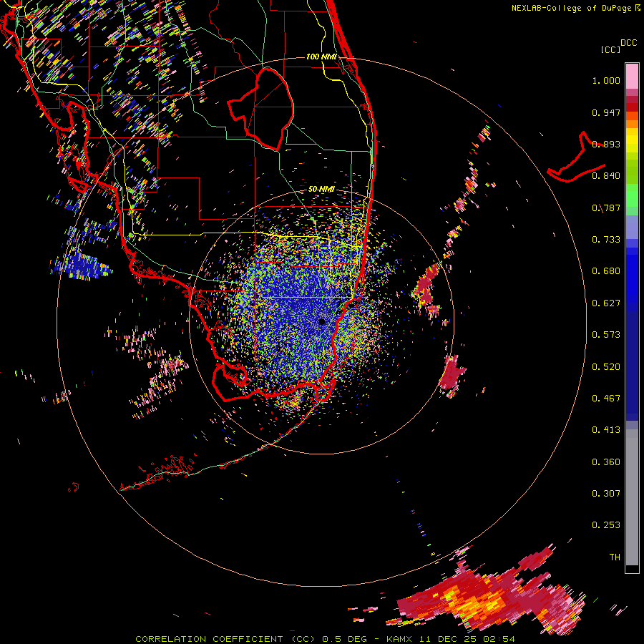The image size is (644, 644).
Task: Click the 0.307 color scale value
Action: tap(606, 494)
